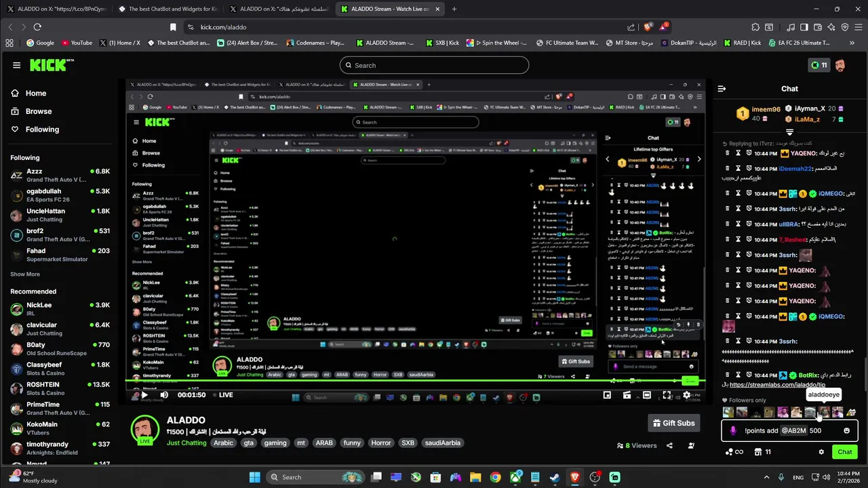Click the Gift Subs button

coord(673,423)
